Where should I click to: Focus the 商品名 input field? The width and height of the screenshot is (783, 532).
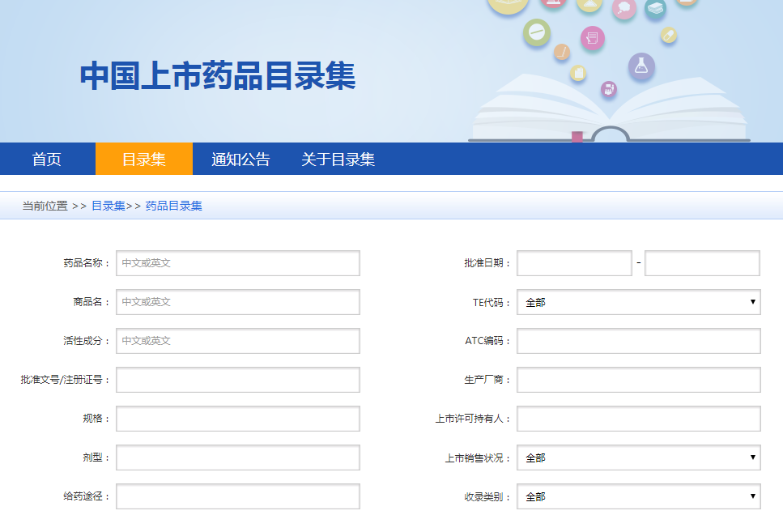coord(238,302)
